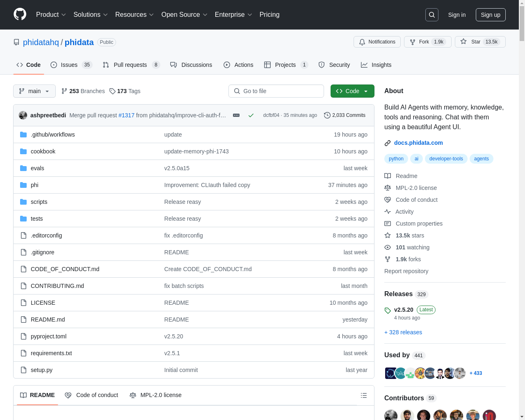Image resolution: width=525 pixels, height=420 pixels.
Task: Expand the Open Source menu
Action: [x=185, y=15]
